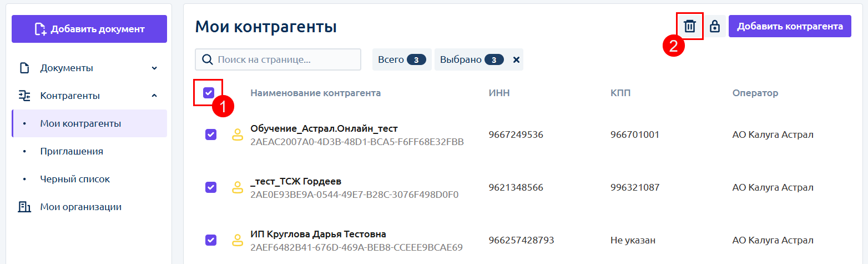Uncheck the Обучение_Астрал.Онлайн_тест row checkbox
Image resolution: width=868 pixels, height=264 pixels.
[x=211, y=135]
